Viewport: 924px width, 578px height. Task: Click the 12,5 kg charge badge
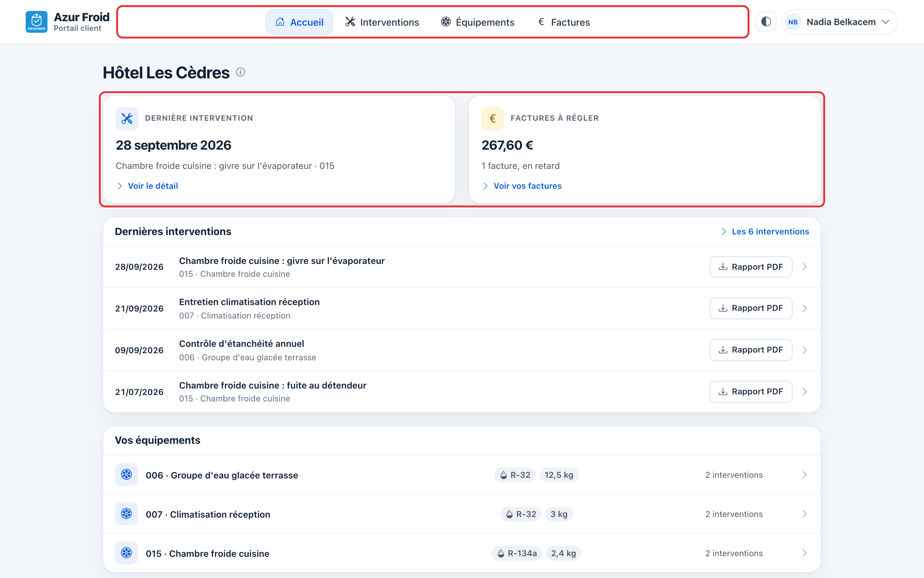coord(559,475)
